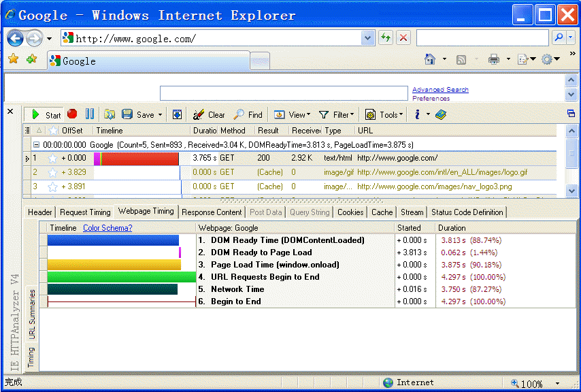Open the Cookies tab
The height and width of the screenshot is (392, 581).
350,212
